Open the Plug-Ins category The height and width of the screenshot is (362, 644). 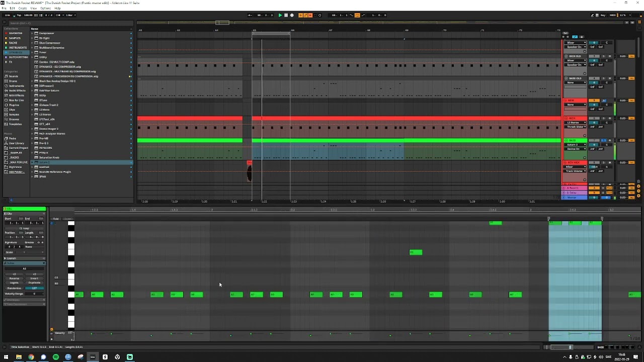click(x=14, y=105)
